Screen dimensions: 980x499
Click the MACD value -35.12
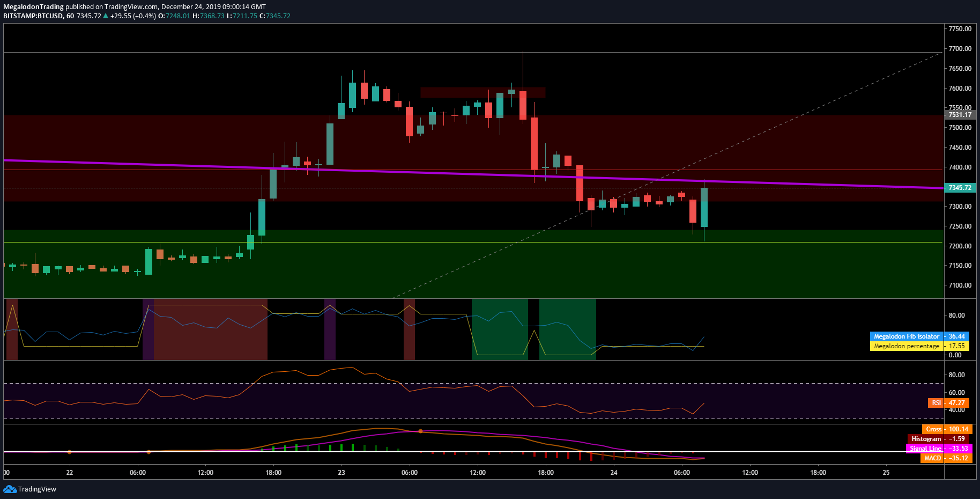pyautogui.click(x=959, y=458)
